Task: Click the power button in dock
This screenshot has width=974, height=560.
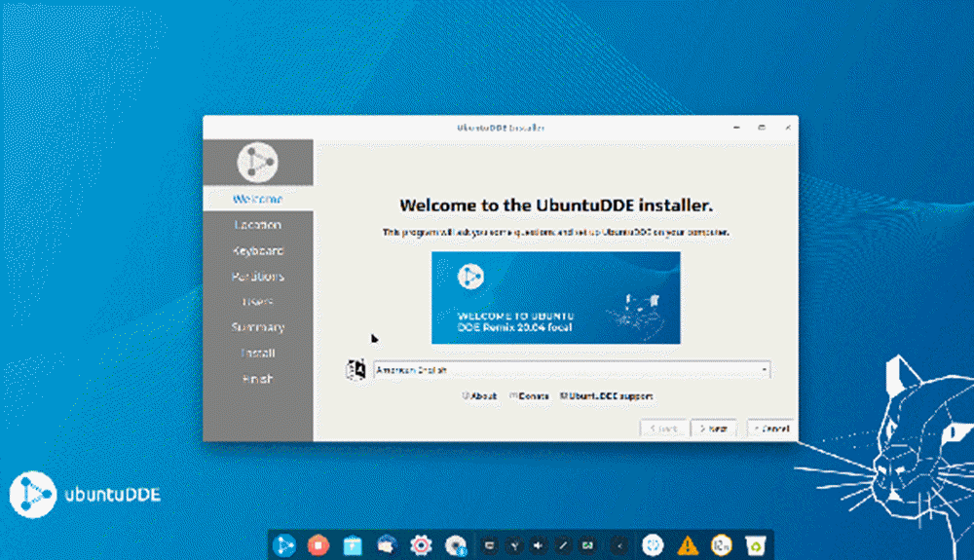Action: coord(653,545)
